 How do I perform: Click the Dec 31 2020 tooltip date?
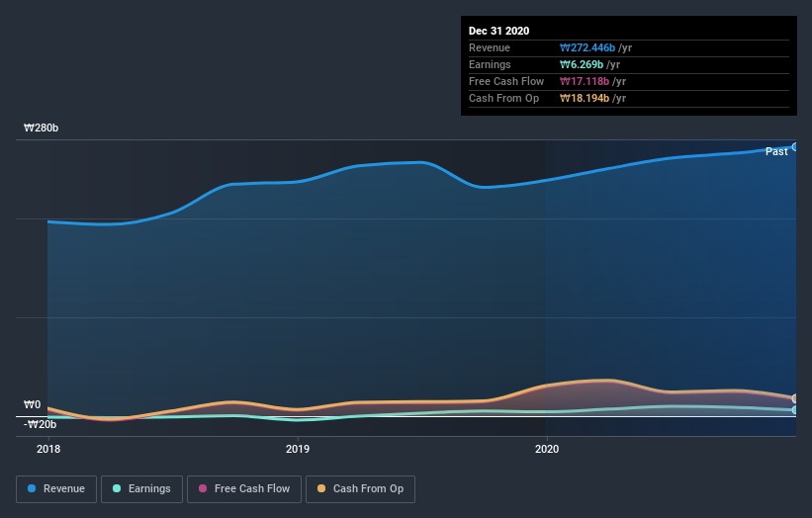498,31
